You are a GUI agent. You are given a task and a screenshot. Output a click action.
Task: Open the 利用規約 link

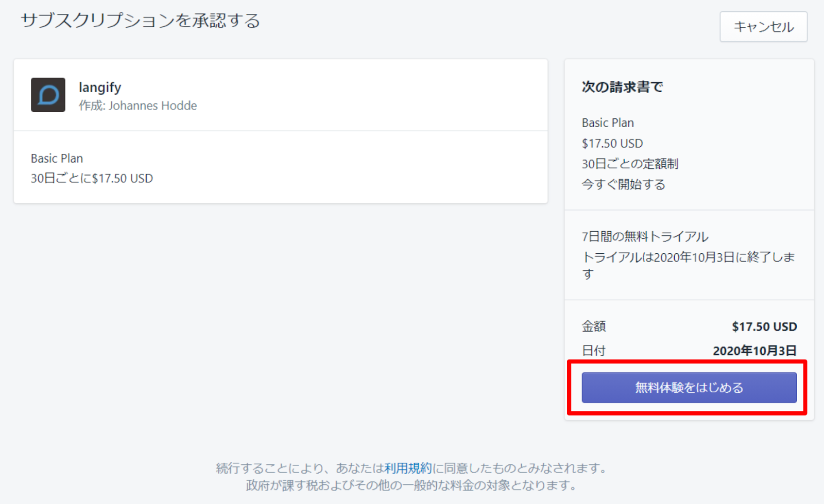(408, 468)
